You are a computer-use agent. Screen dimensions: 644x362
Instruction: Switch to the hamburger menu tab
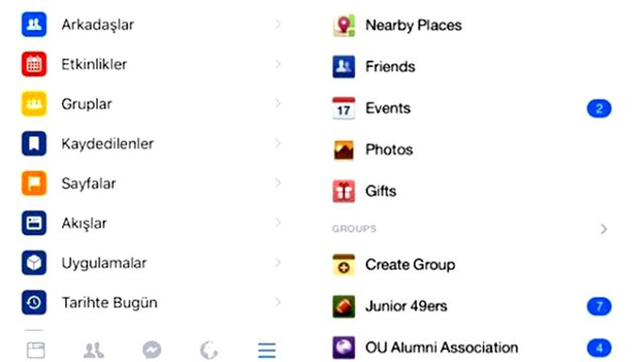click(x=267, y=350)
